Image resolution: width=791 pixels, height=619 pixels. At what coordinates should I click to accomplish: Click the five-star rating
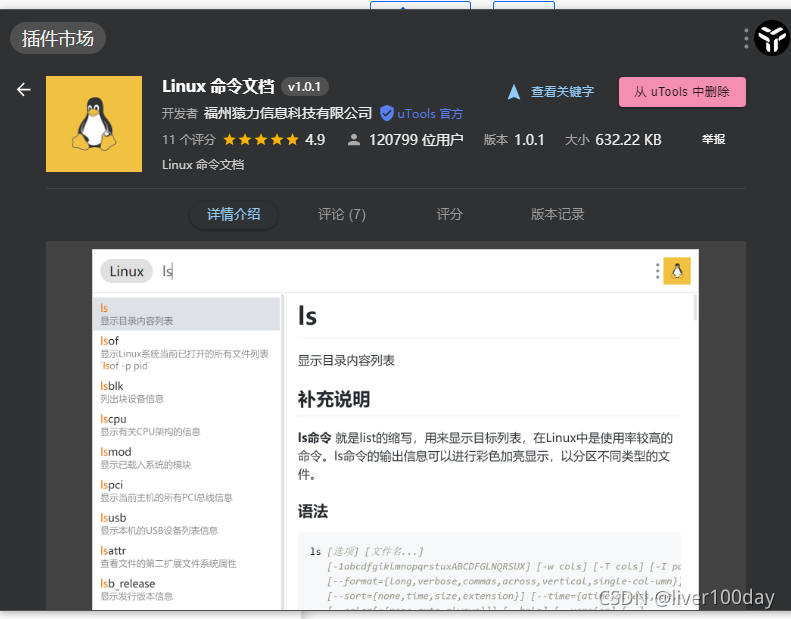click(x=261, y=140)
